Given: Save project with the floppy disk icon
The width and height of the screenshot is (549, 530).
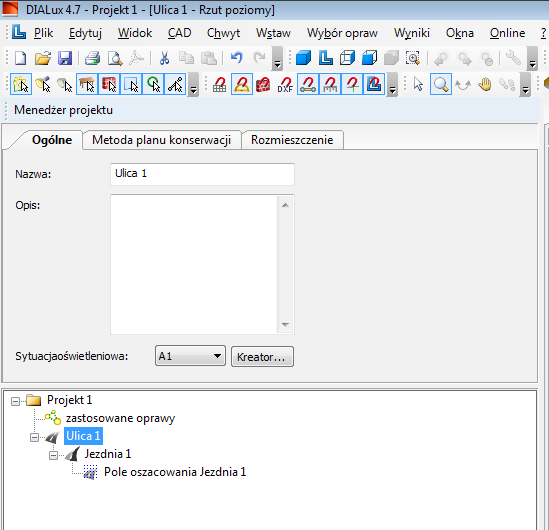Looking at the screenshot, I should (x=65, y=58).
